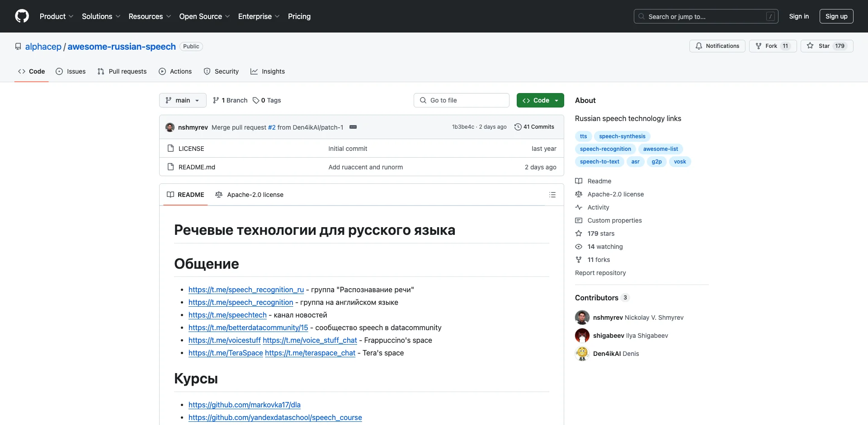Open pull request #2 link
The image size is (868, 425).
(x=272, y=127)
